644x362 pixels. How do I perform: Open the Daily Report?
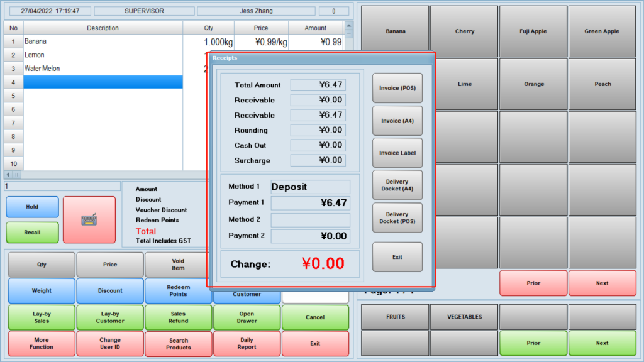pyautogui.click(x=247, y=344)
